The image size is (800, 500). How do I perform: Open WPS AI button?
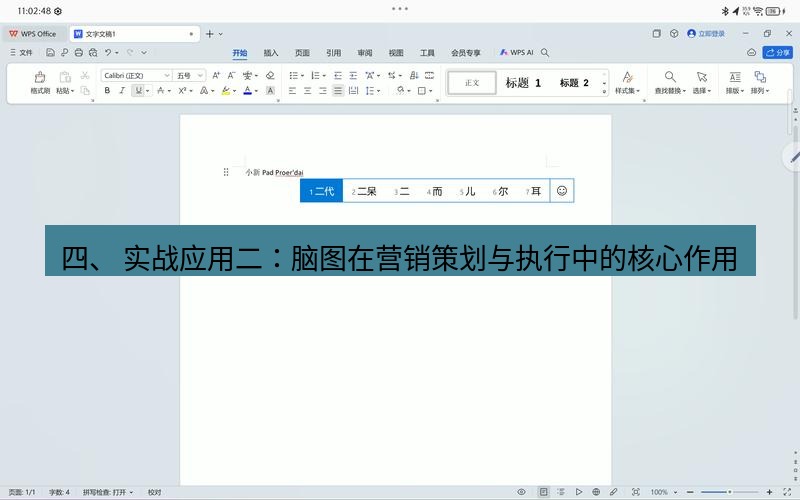[516, 52]
